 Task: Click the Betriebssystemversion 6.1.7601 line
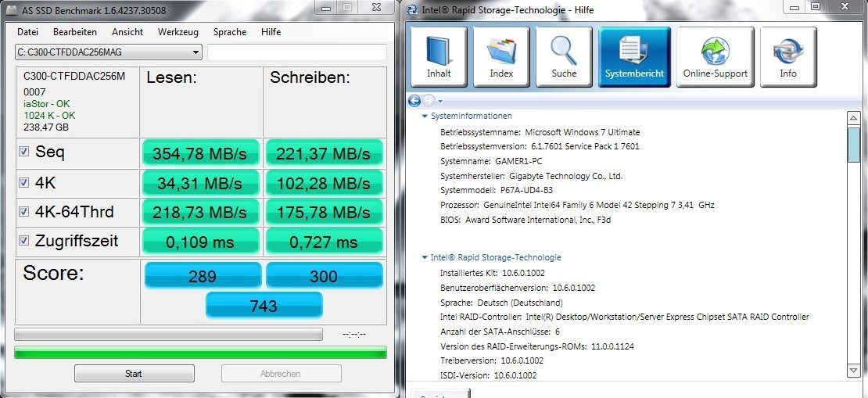pos(540,147)
